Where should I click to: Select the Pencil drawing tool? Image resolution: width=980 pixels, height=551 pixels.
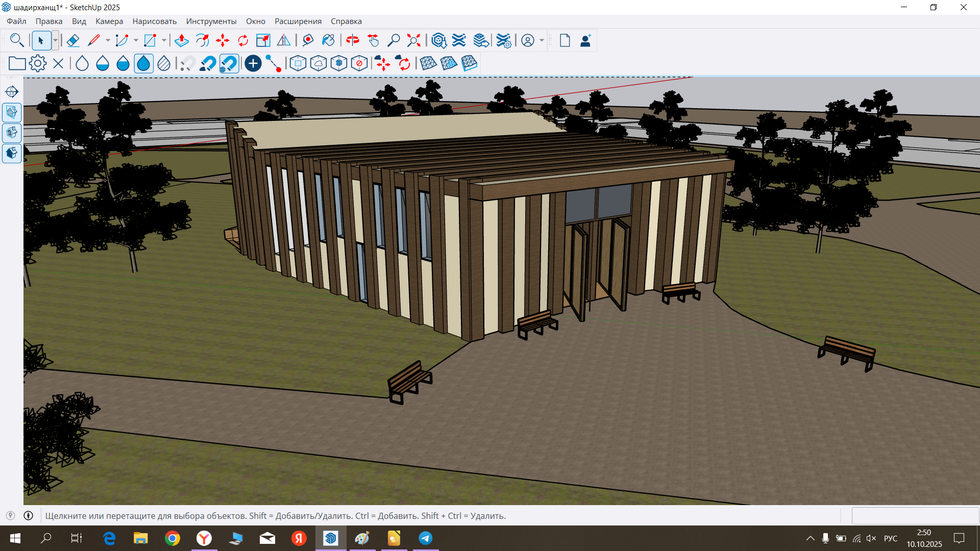(94, 40)
